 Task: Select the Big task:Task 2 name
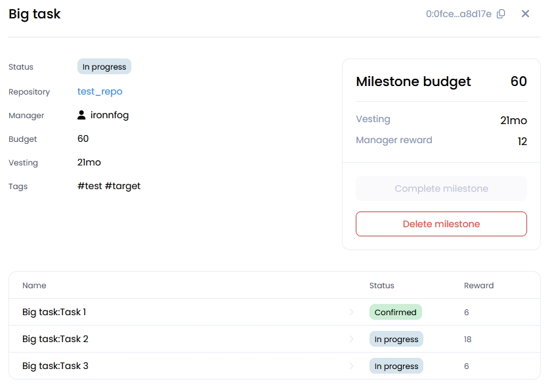point(55,339)
